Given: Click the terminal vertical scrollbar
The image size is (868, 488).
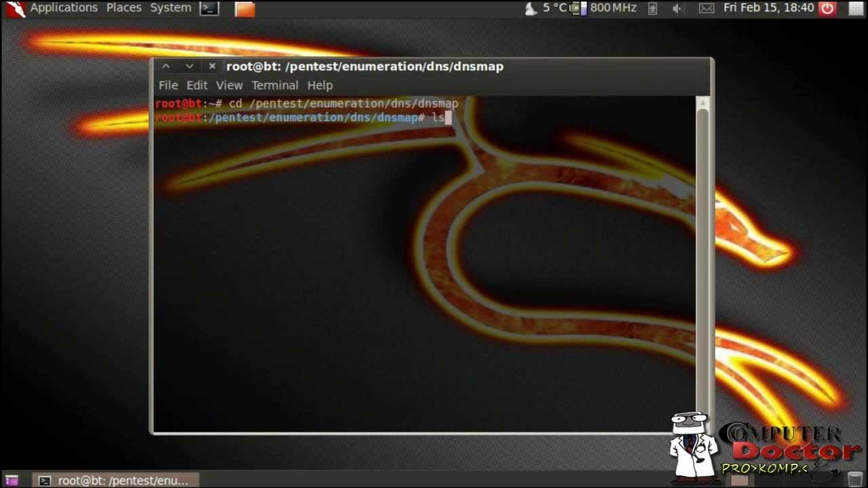Looking at the screenshot, I should click(703, 264).
